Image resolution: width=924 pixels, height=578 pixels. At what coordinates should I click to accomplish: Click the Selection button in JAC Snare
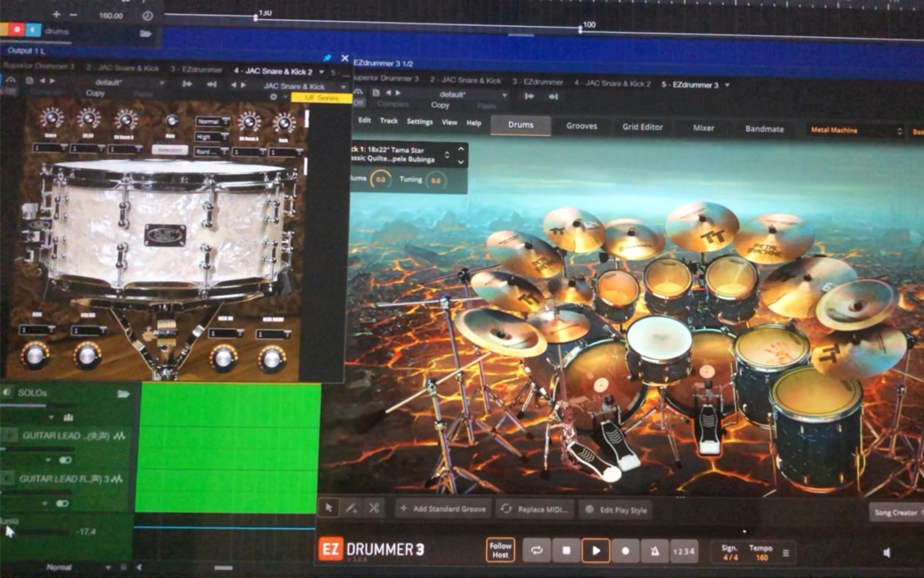(170, 150)
